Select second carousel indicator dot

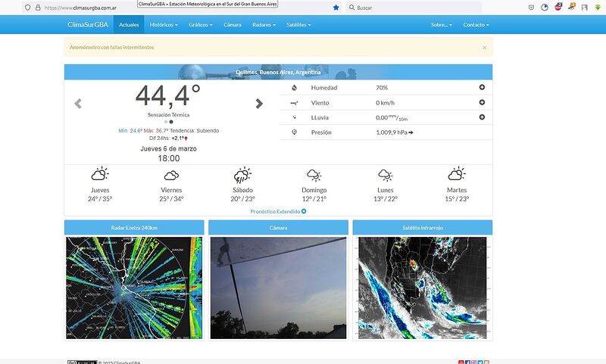point(171,121)
